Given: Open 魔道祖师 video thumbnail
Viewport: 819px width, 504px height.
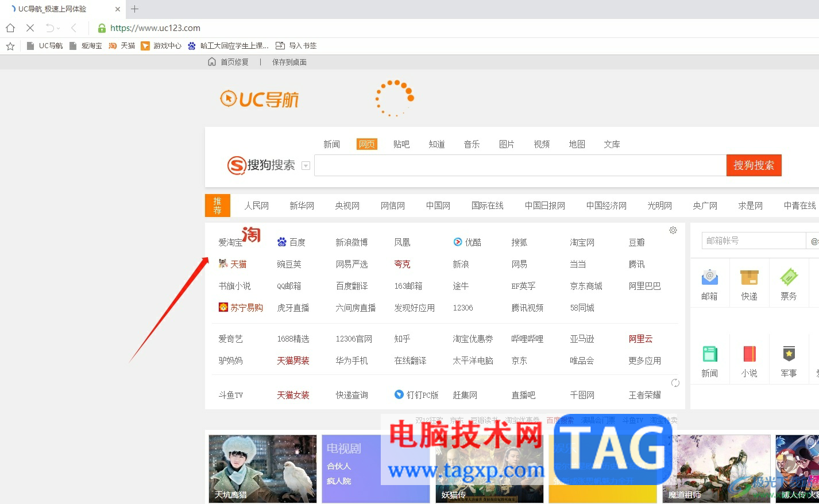Looking at the screenshot, I should point(716,468).
